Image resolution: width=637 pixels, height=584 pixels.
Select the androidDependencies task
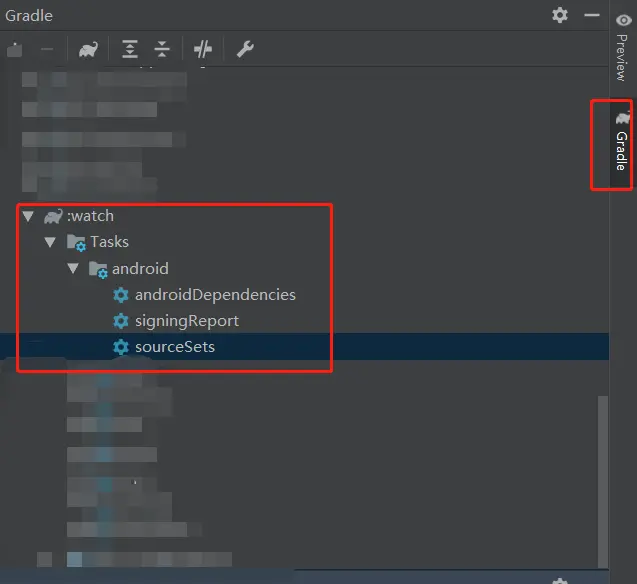point(215,295)
